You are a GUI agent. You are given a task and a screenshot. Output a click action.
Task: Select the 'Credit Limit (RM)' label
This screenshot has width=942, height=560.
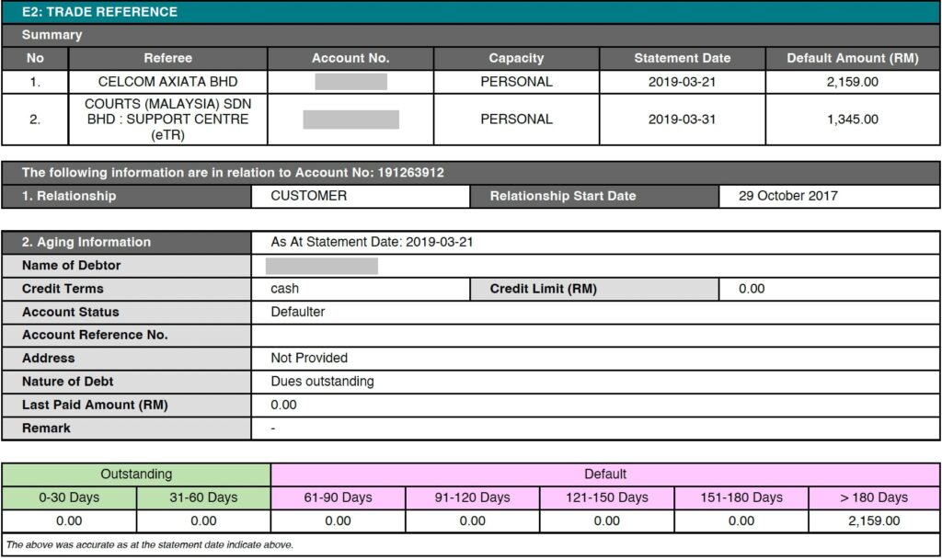[543, 289]
